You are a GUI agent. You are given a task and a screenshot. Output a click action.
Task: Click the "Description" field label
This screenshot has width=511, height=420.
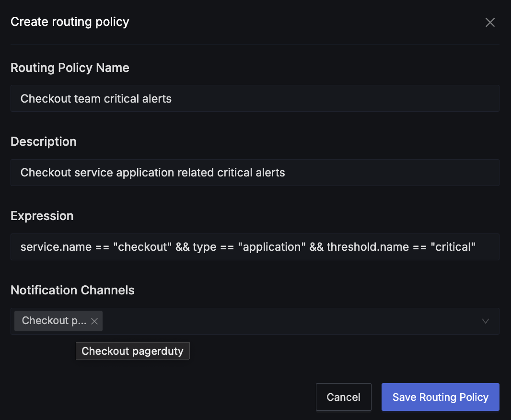(43, 142)
